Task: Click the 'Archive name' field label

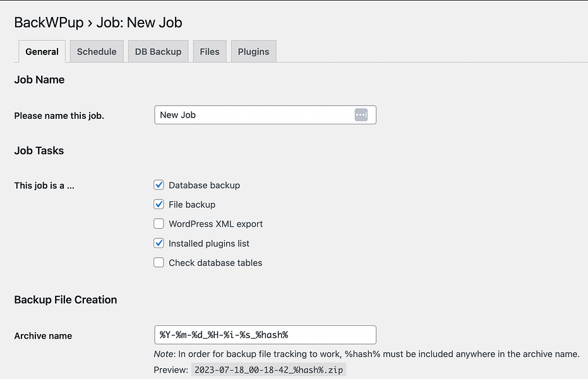Action: 43,336
